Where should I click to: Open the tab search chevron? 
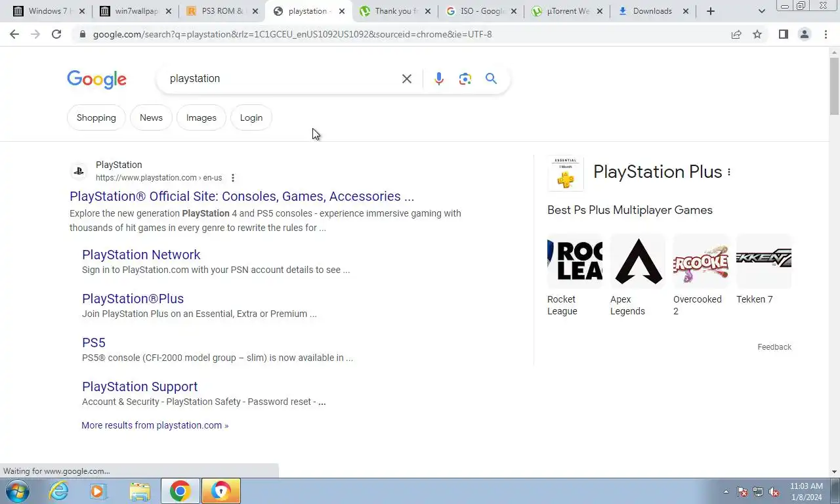(x=761, y=11)
